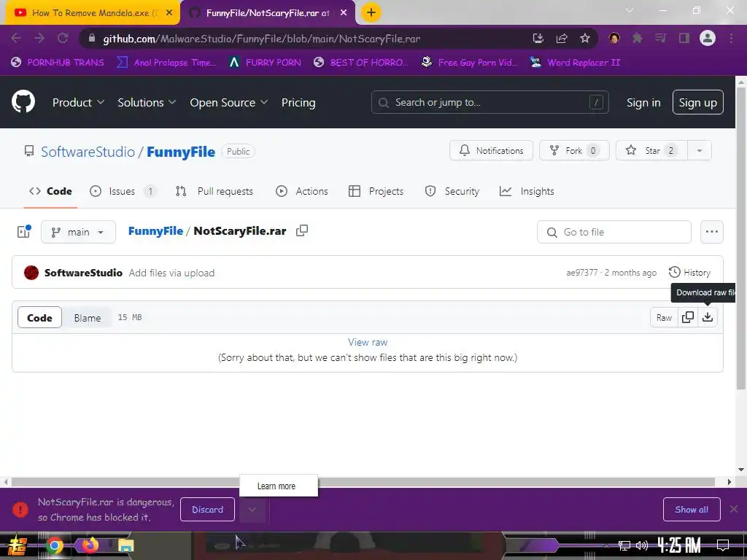Open the Issues tab
This screenshot has width=747, height=560.
point(123,191)
